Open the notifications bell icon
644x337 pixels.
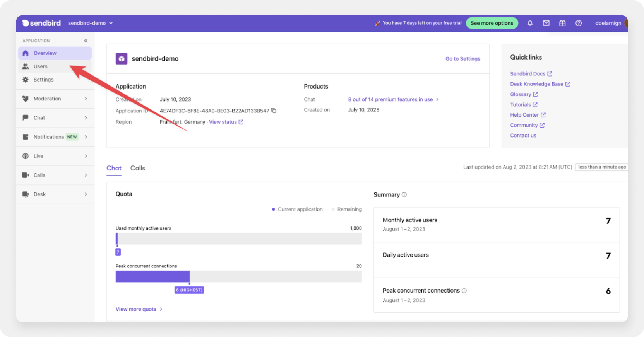pyautogui.click(x=530, y=23)
